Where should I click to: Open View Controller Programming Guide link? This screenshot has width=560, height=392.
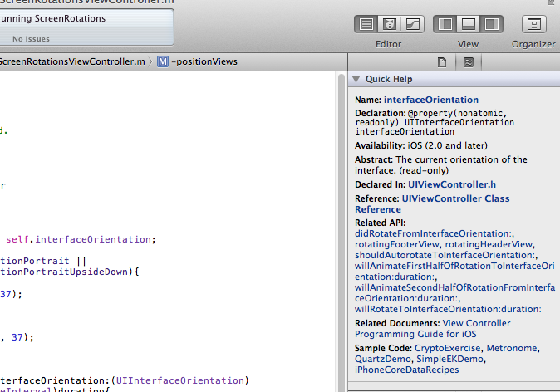pos(433,328)
